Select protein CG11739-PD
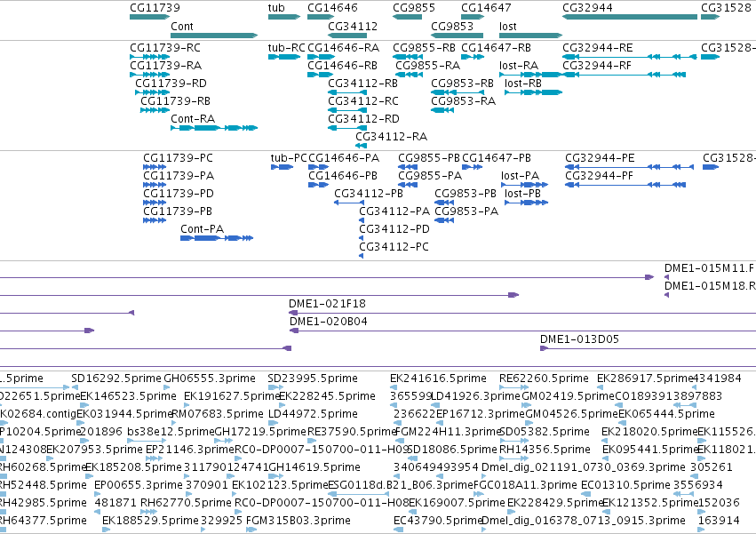The width and height of the screenshot is (756, 534). pyautogui.click(x=155, y=203)
